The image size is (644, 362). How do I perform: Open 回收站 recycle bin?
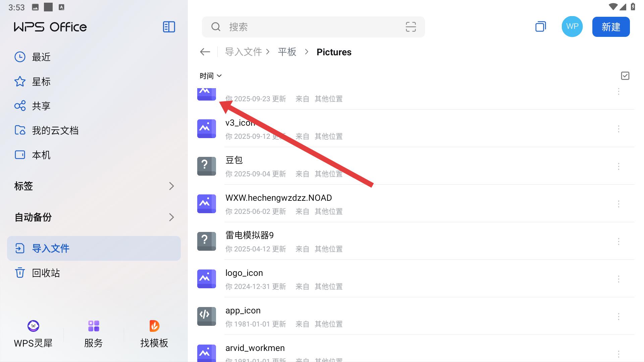tap(46, 273)
